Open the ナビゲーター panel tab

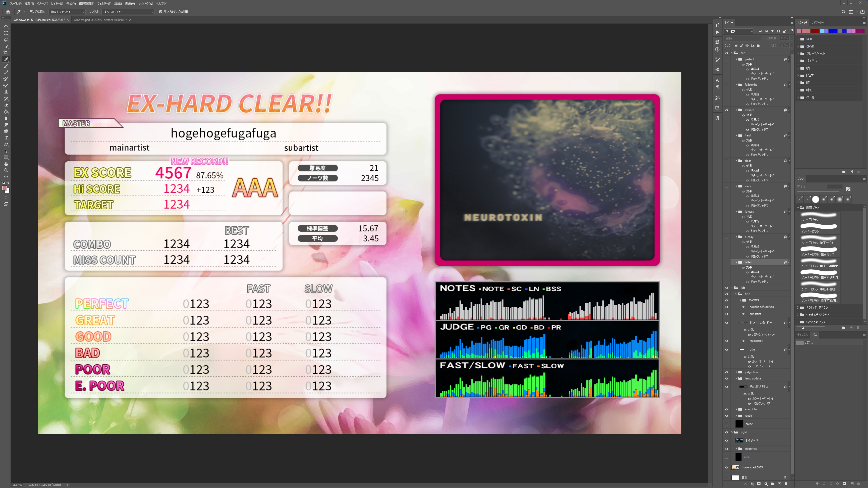818,23
